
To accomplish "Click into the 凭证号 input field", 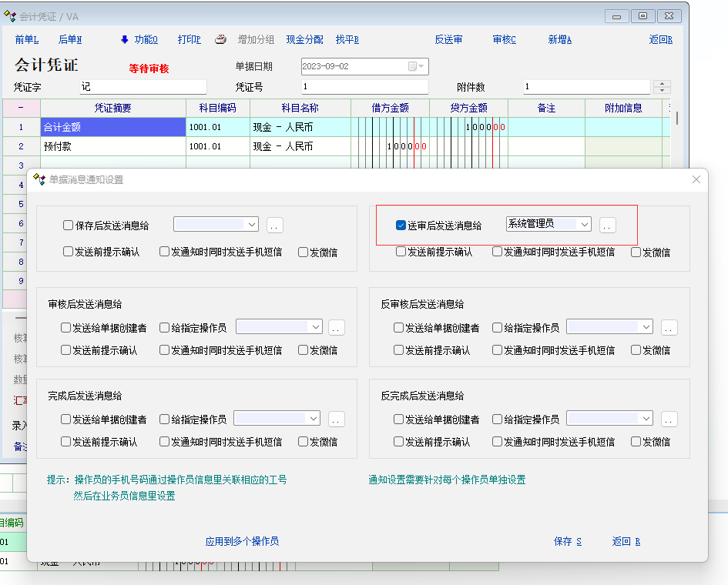I will [362, 87].
